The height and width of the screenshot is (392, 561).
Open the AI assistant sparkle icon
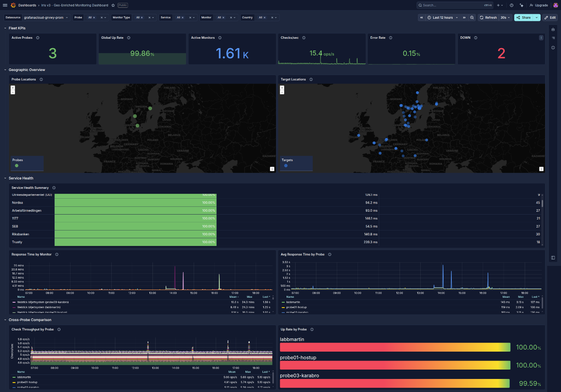coord(521,5)
